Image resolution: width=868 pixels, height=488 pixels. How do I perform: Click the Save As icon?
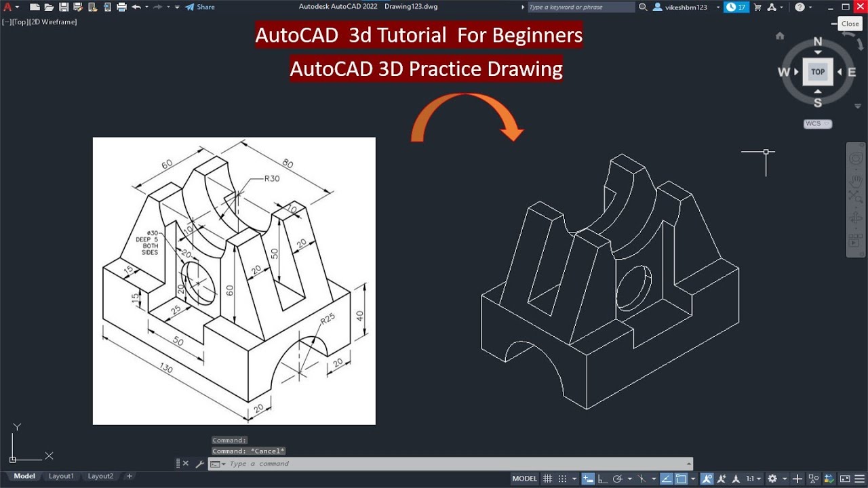coord(78,7)
